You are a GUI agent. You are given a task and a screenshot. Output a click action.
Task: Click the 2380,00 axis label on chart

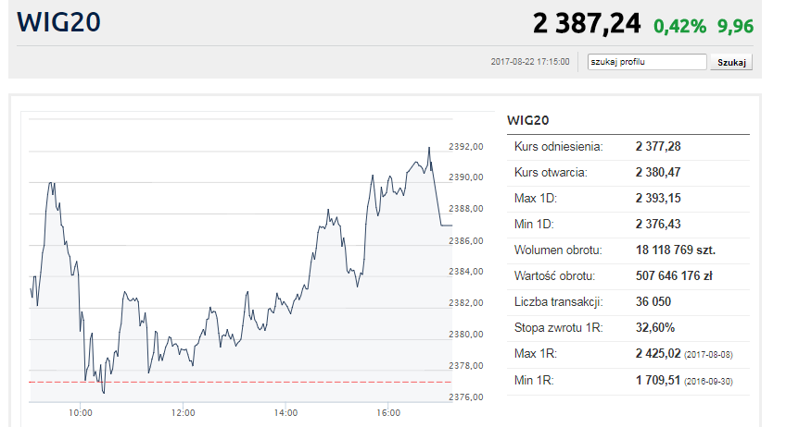pos(466,334)
